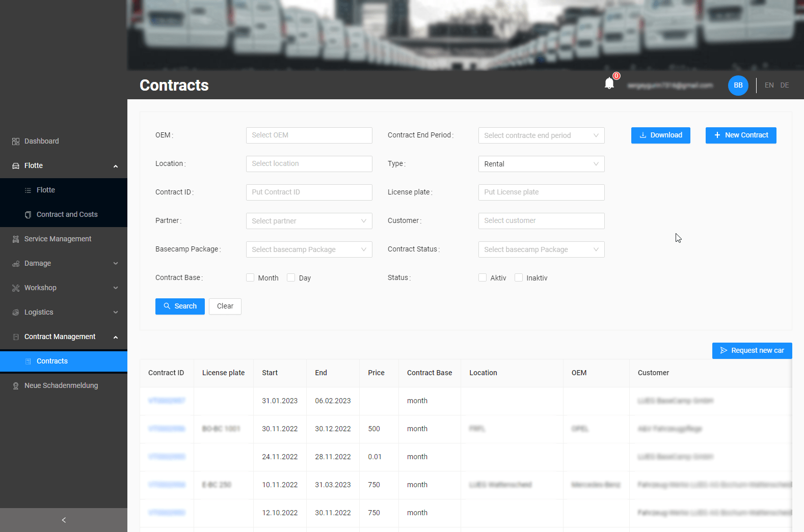
Task: Open the BB user avatar
Action: tap(738, 85)
